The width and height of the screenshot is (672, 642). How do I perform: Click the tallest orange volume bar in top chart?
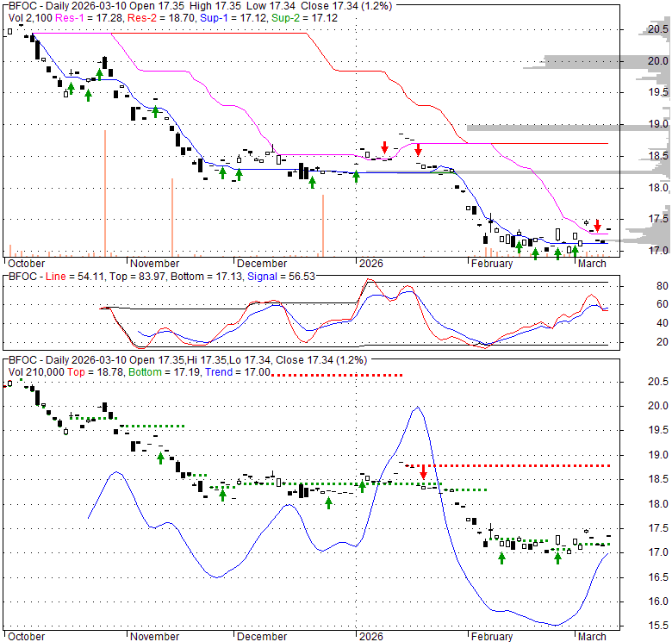tap(105, 193)
